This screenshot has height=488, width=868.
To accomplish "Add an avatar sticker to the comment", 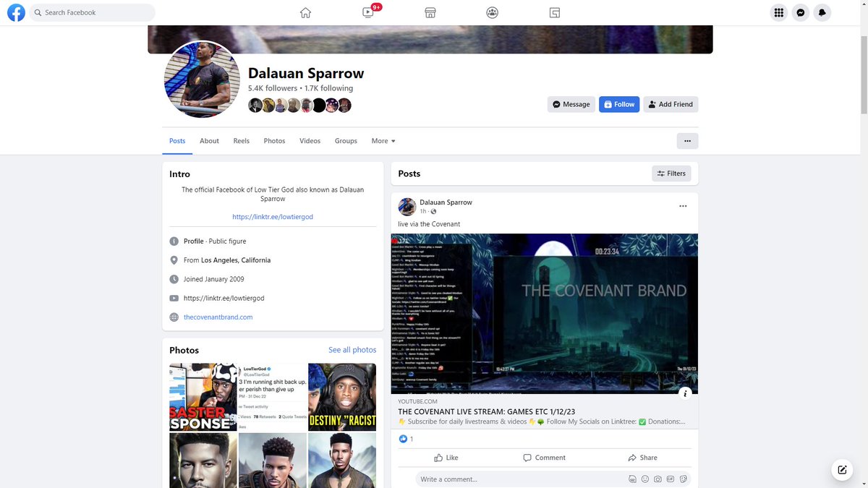I will tap(632, 479).
